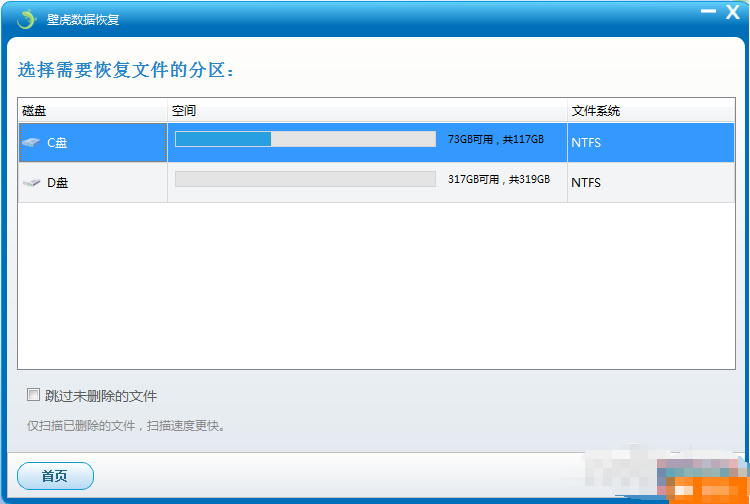Go back with the 首页 button
This screenshot has width=750, height=504.
point(55,476)
